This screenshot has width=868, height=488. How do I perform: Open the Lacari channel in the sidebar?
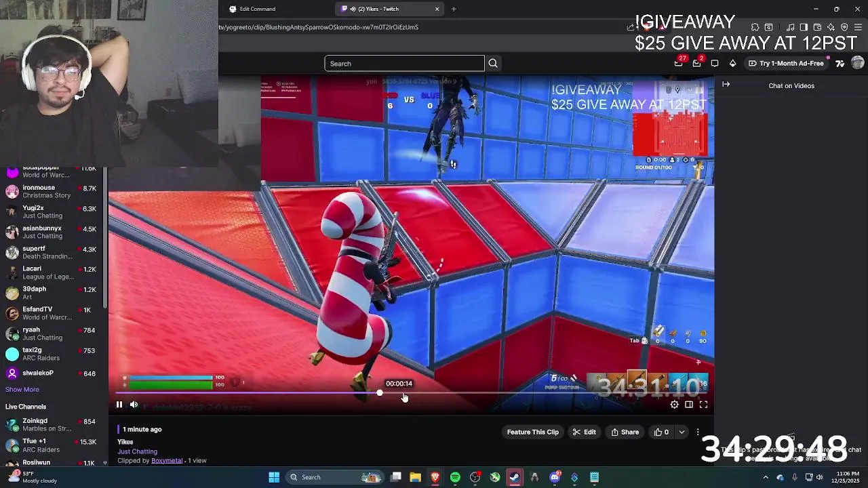click(x=52, y=272)
